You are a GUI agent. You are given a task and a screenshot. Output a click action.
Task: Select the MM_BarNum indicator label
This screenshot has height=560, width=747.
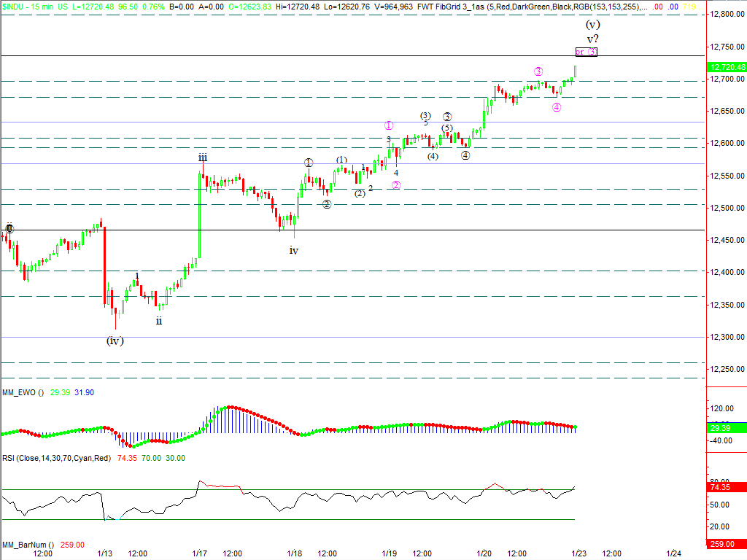tap(23, 545)
